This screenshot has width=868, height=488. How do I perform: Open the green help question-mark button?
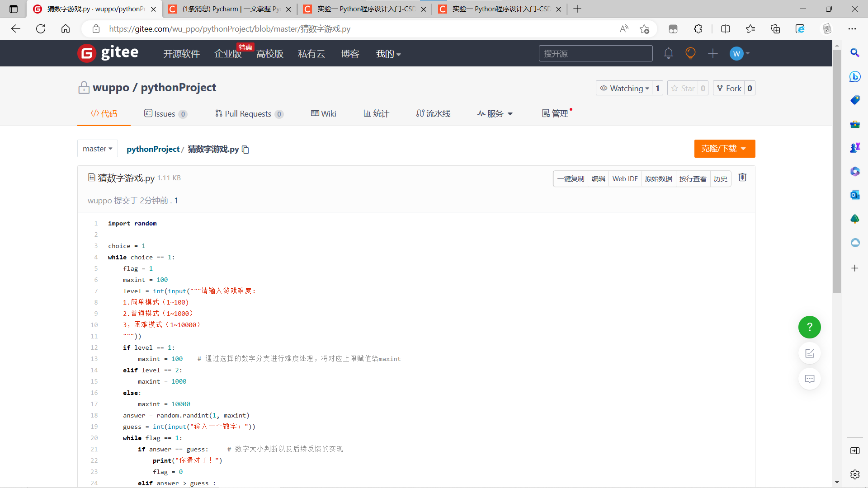(809, 327)
